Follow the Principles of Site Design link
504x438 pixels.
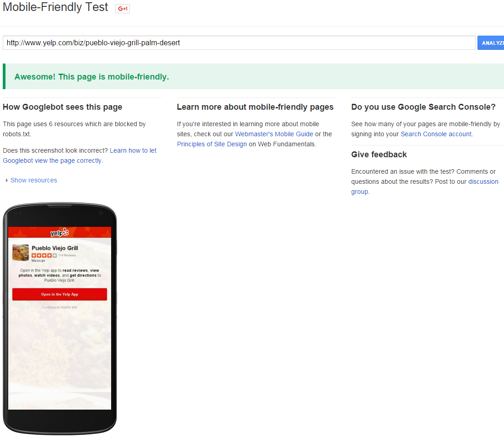pyautogui.click(x=212, y=144)
